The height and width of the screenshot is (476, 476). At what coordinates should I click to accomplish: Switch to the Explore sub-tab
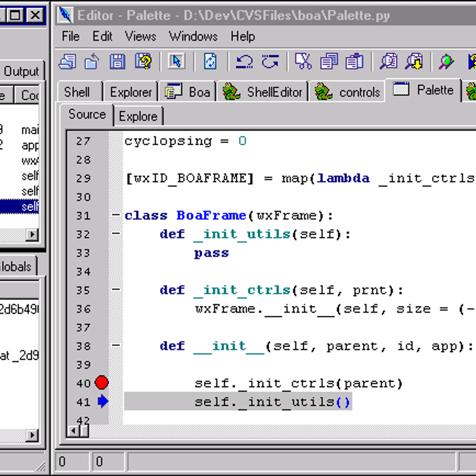138,116
